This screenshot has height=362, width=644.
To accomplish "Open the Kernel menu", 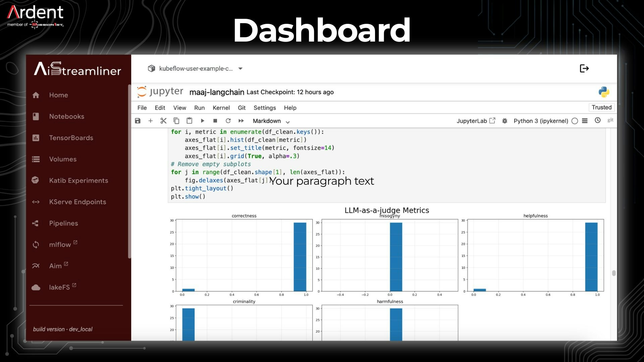I will point(221,108).
